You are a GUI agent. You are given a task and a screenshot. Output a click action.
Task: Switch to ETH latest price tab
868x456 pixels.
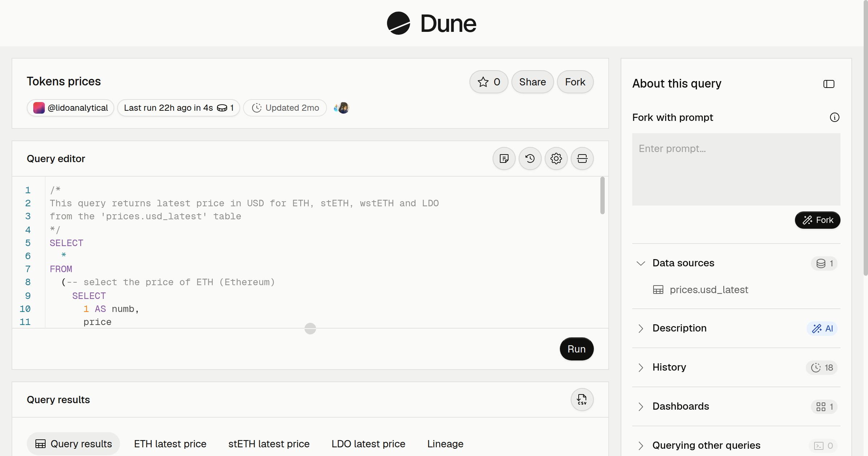click(170, 444)
